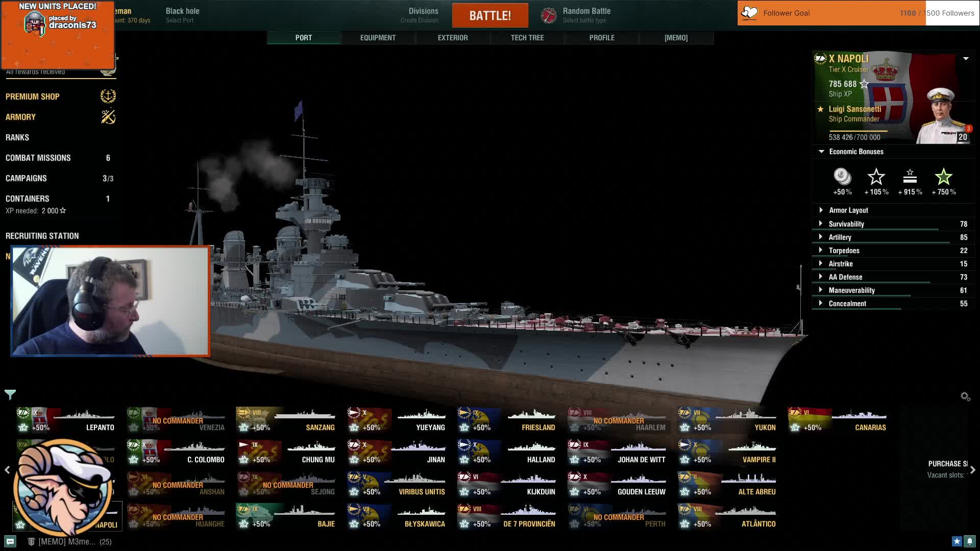This screenshot has height=551, width=980.
Task: Click the credits bonus coin icon
Action: coord(842,177)
